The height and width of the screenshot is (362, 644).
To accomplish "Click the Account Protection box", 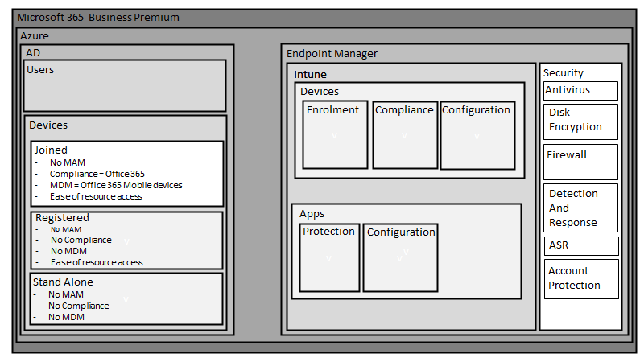I will pyautogui.click(x=580, y=278).
